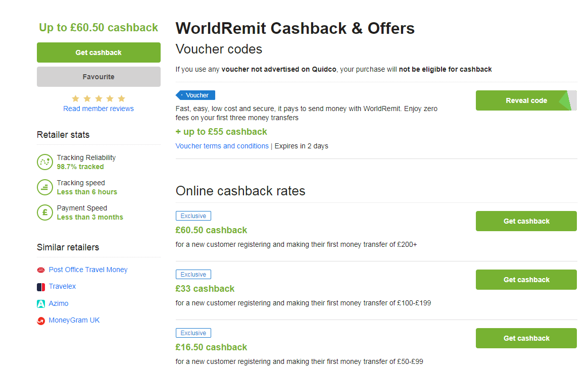Open Voucher terms and conditions link
Viewport: 588px width, 372px height.
[222, 146]
